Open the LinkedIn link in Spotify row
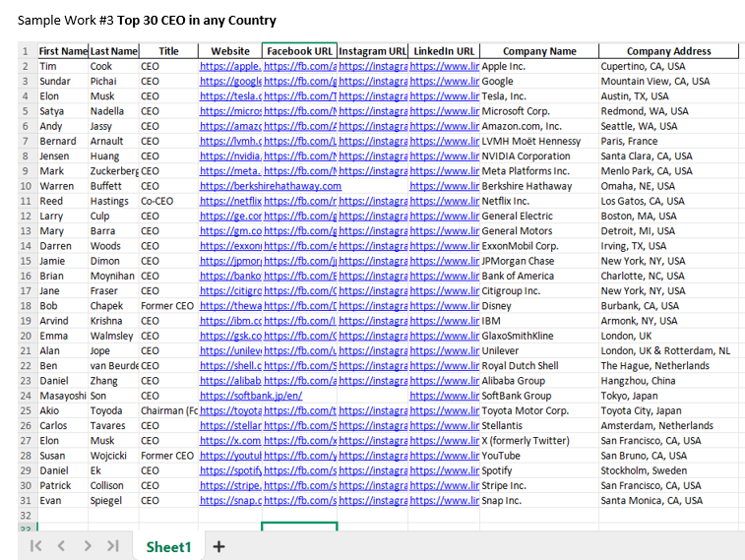This screenshot has width=745, height=560. [444, 470]
